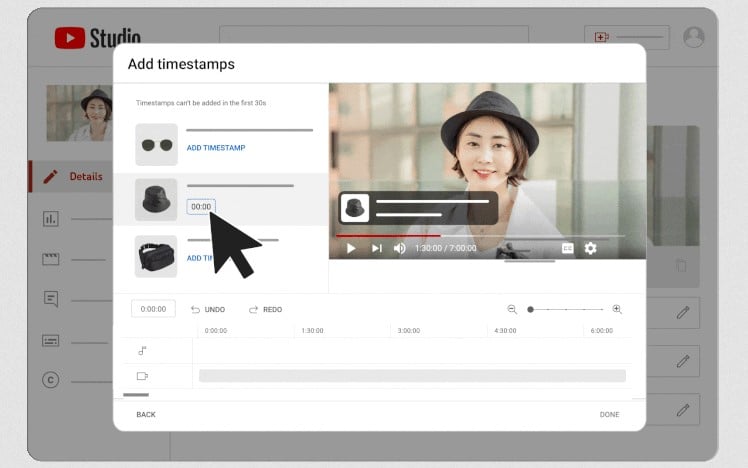Click the UNDO button
Viewport: 748px width, 468px height.
pyautogui.click(x=208, y=310)
